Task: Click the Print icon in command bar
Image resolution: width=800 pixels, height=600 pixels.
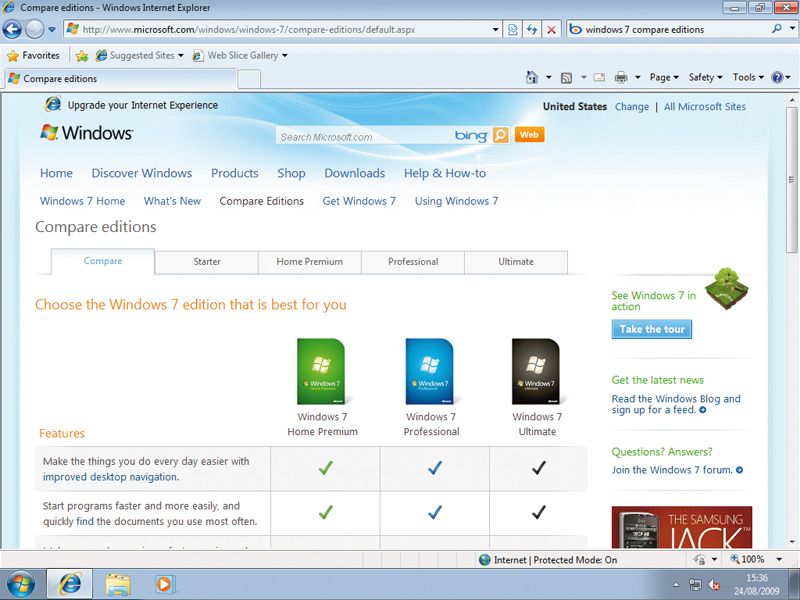Action: 620,78
